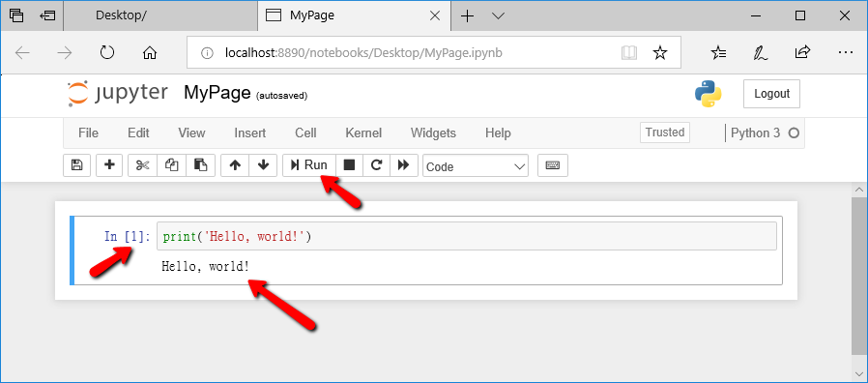The image size is (868, 383).
Task: Open the tabs you've set aside icon
Action: 16,15
